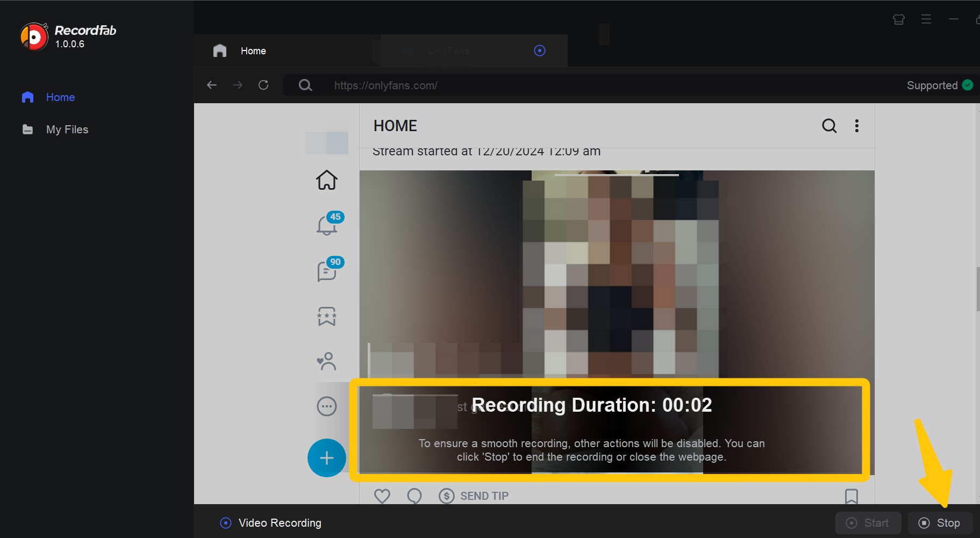Minimize the RecordFab window
The image size is (980, 538).
[x=954, y=19]
